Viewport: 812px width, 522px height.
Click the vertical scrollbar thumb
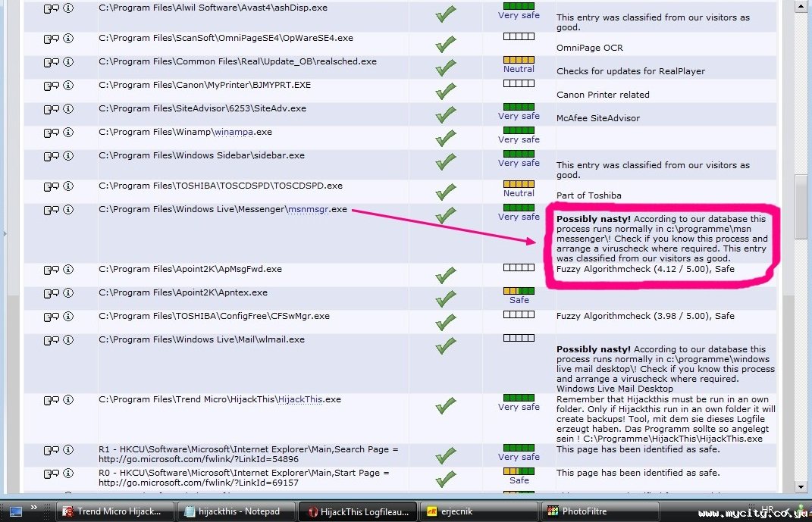click(x=801, y=207)
